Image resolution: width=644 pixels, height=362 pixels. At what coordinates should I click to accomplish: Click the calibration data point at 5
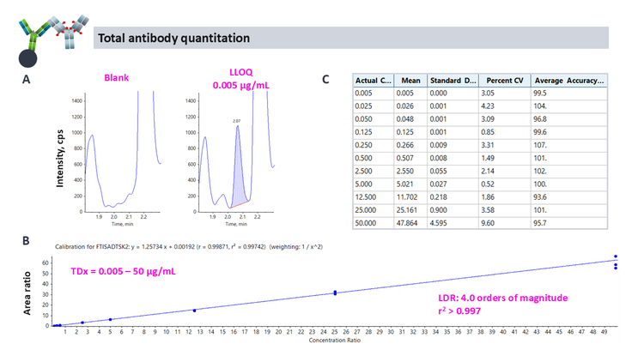point(111,319)
